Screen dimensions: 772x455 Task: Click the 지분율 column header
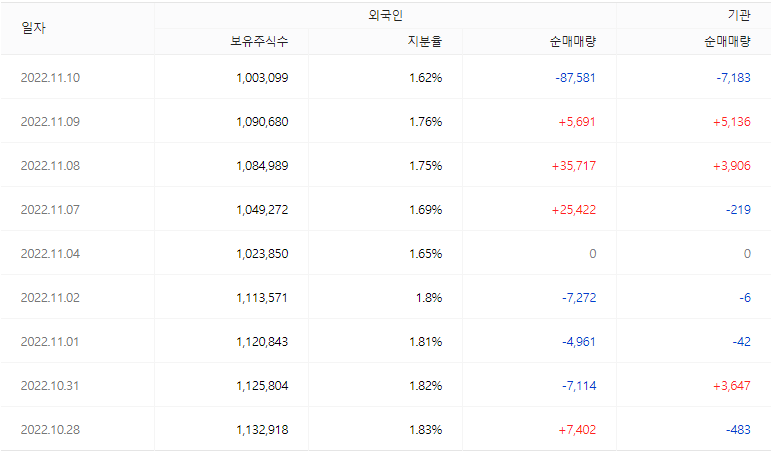(x=425, y=41)
